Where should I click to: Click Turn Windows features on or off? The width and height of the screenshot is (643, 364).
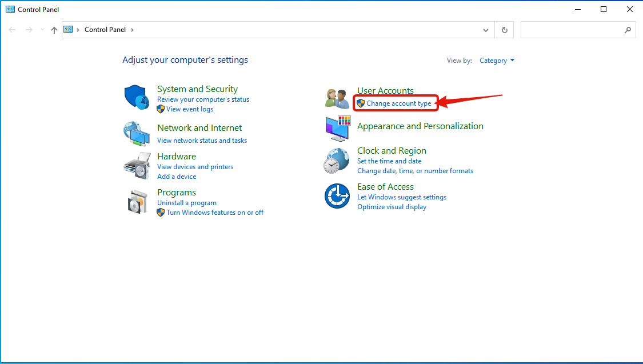pyautogui.click(x=215, y=213)
